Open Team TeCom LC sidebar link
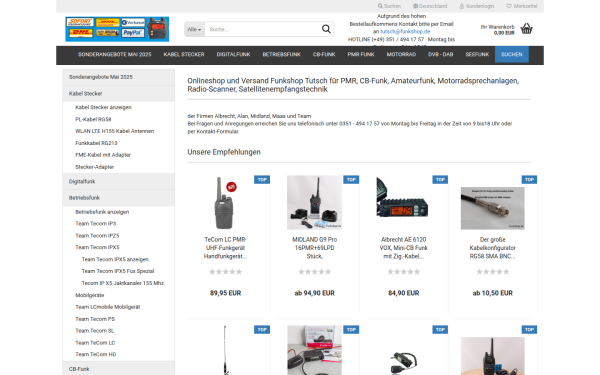 95,343
